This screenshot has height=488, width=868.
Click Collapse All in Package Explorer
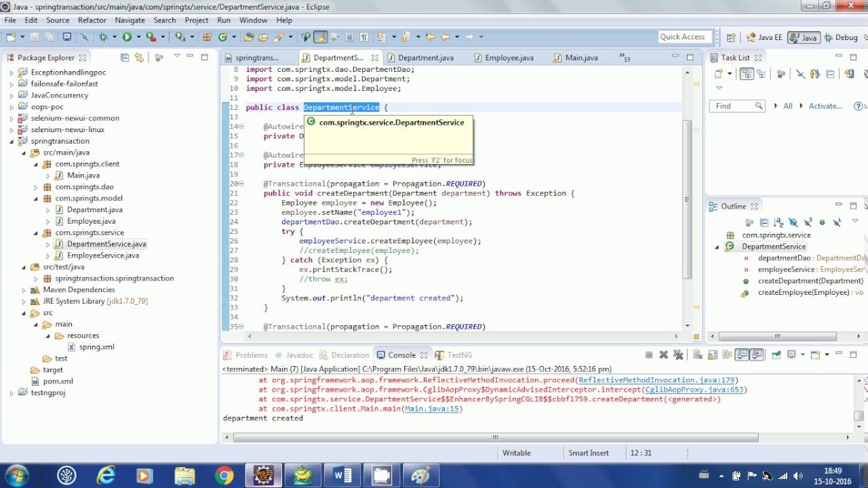(x=124, y=58)
